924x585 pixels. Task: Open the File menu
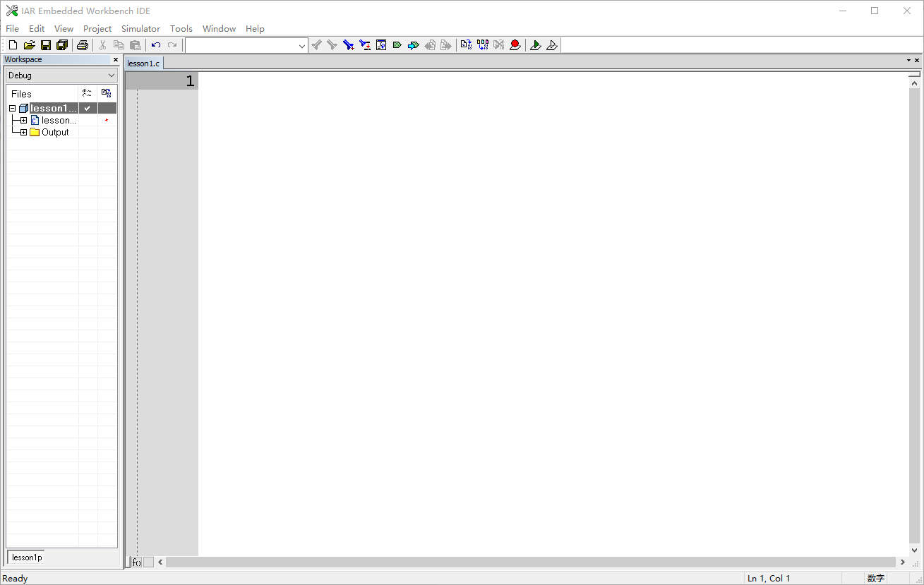click(13, 29)
